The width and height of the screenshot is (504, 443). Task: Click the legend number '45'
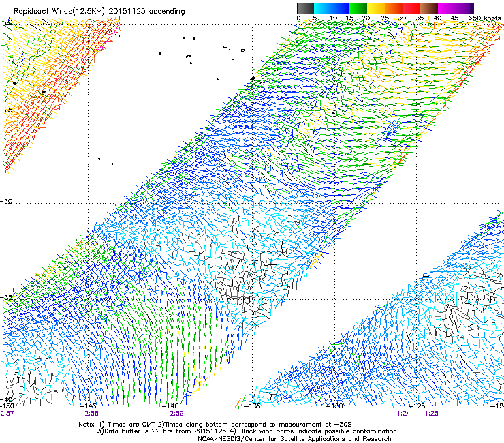[x=454, y=18]
